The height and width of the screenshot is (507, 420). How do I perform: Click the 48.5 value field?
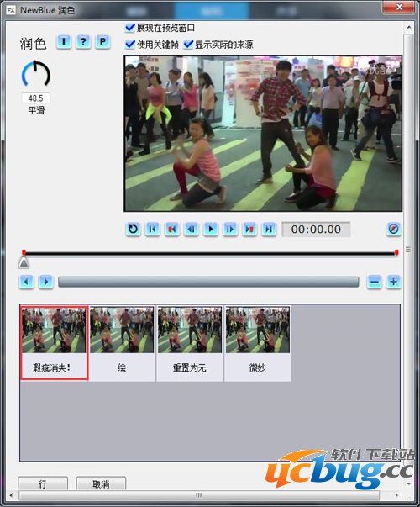[36, 98]
